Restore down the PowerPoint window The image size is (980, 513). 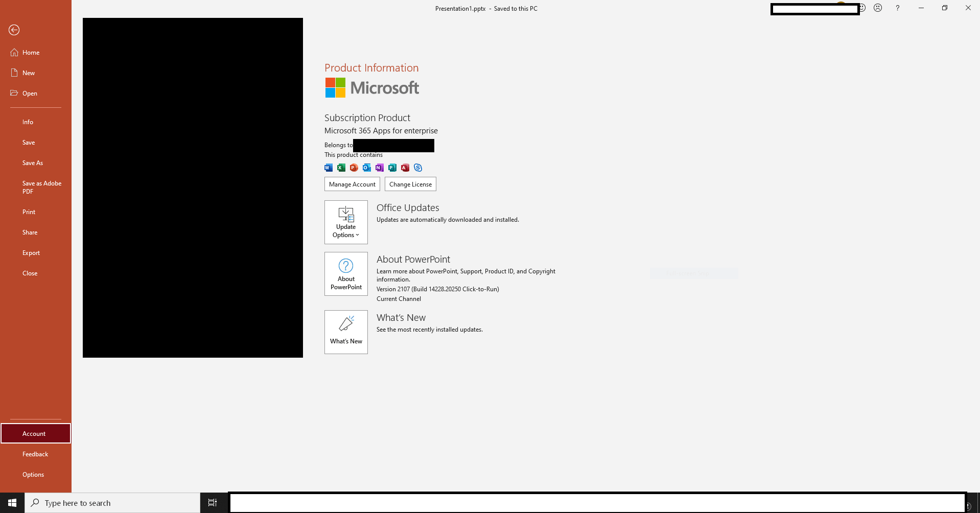(x=945, y=8)
